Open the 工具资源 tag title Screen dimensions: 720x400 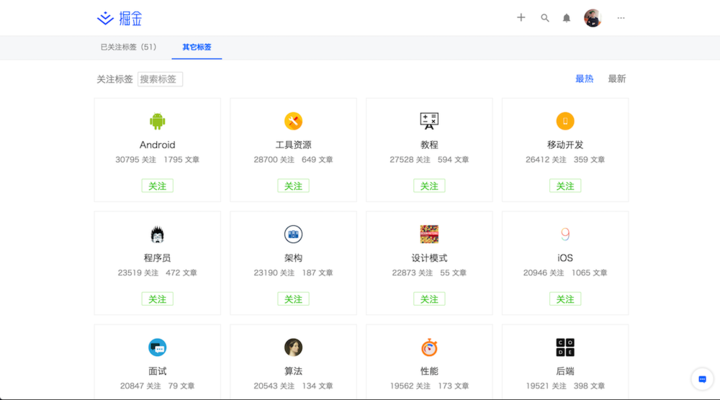293,145
